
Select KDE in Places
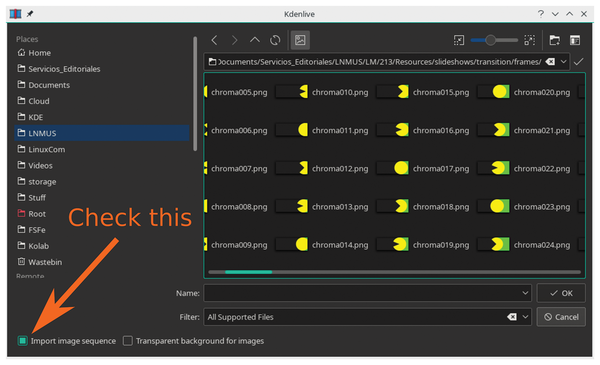[102, 117]
